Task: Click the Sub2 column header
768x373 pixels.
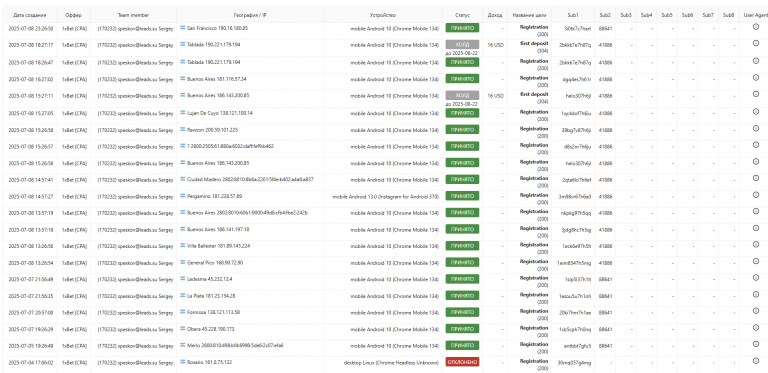Action: pyautogui.click(x=605, y=15)
